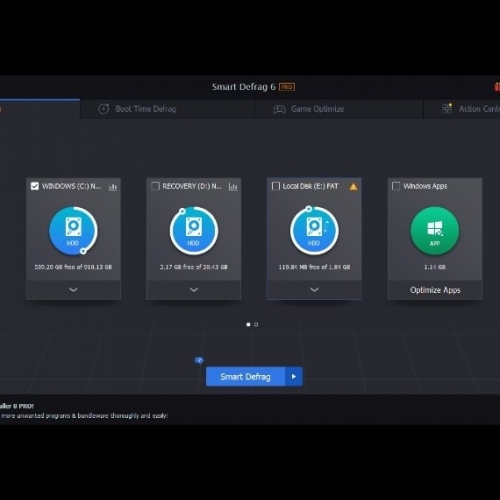Open the WINDOWS (C:) disk chart icon
Image resolution: width=500 pixels, height=500 pixels.
click(x=113, y=187)
